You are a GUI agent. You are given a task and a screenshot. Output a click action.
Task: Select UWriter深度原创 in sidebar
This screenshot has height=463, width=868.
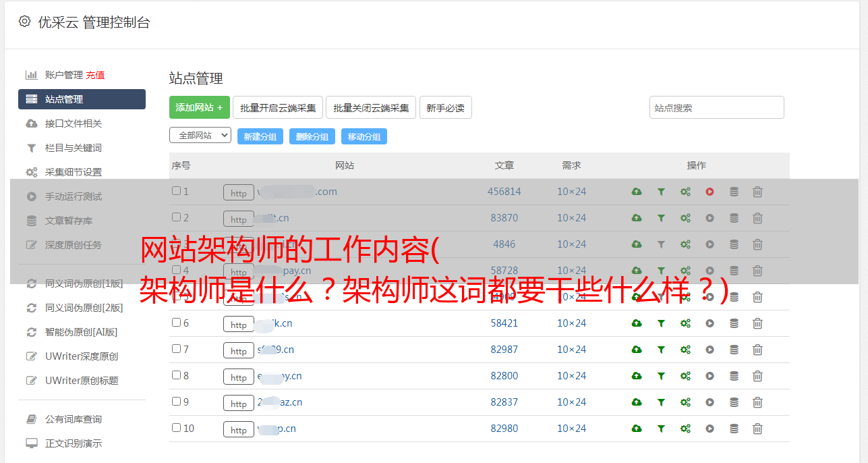point(82,356)
